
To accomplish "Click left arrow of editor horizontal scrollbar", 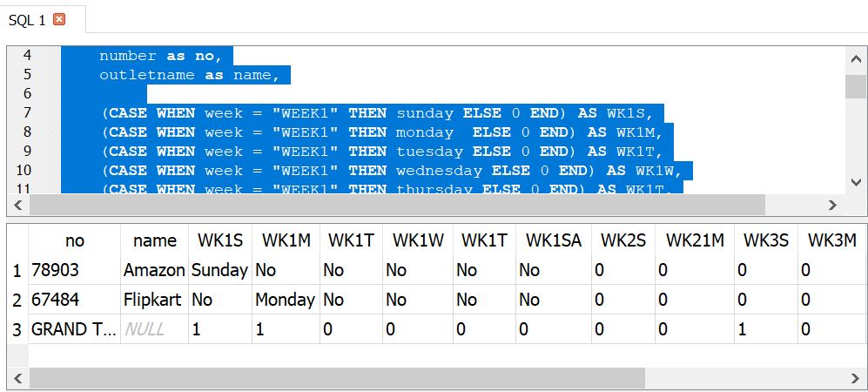I will point(17,205).
